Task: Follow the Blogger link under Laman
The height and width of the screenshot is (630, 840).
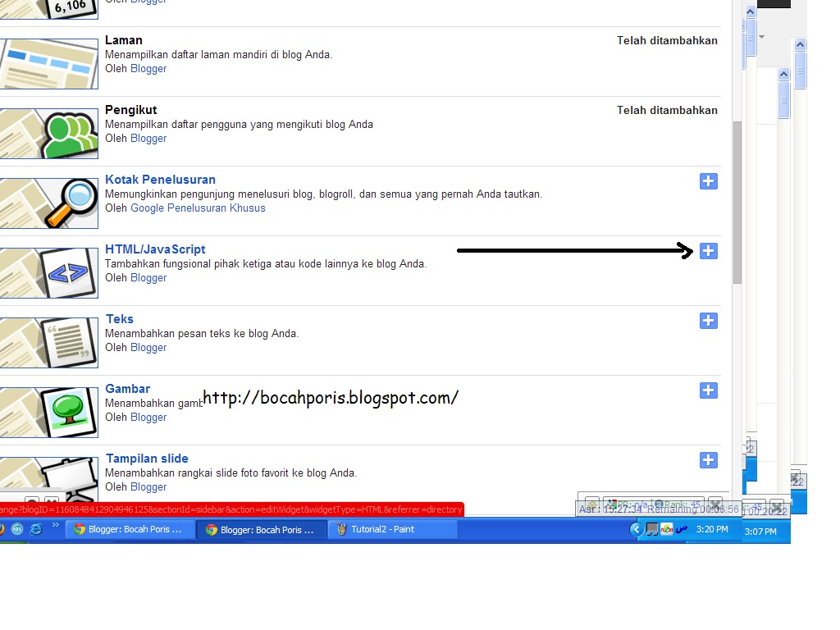Action: click(x=148, y=69)
